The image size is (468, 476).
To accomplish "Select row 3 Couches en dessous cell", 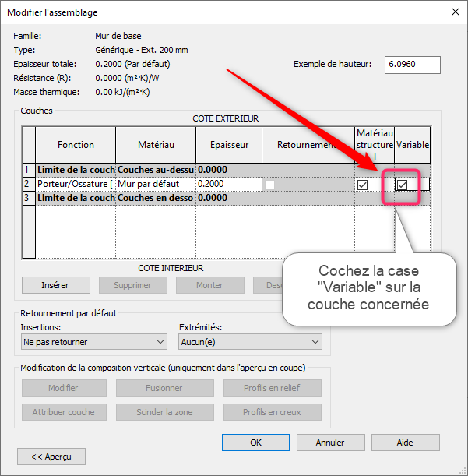I will pos(155,198).
